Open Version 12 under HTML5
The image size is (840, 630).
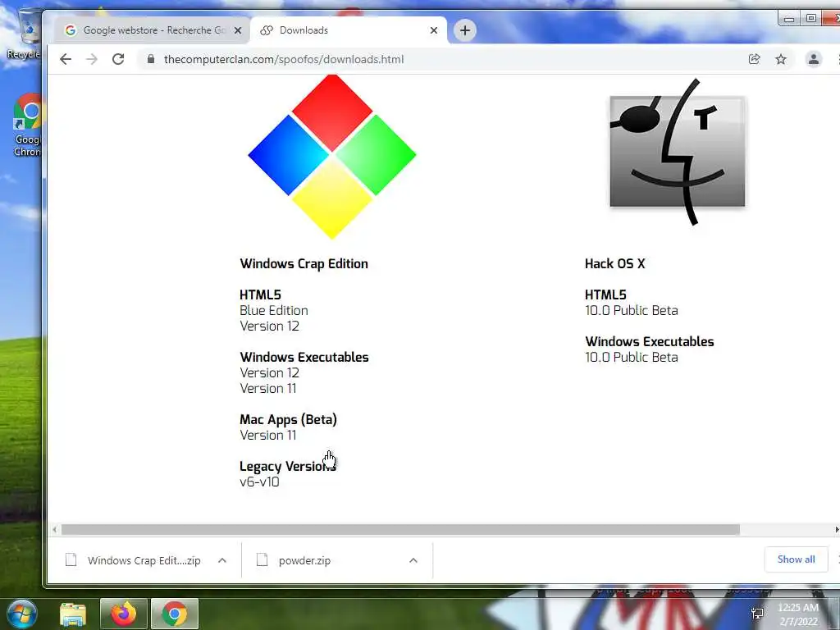pyautogui.click(x=269, y=326)
